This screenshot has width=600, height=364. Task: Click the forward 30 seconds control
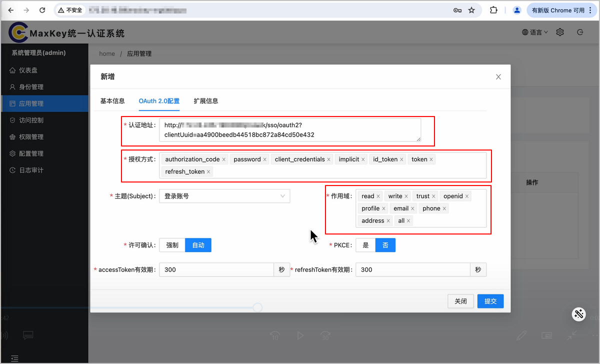(x=325, y=335)
